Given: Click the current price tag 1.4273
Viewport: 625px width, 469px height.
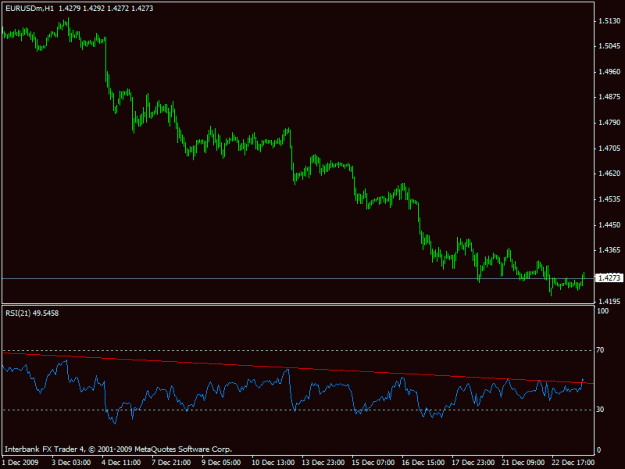Looking at the screenshot, I should coord(609,278).
